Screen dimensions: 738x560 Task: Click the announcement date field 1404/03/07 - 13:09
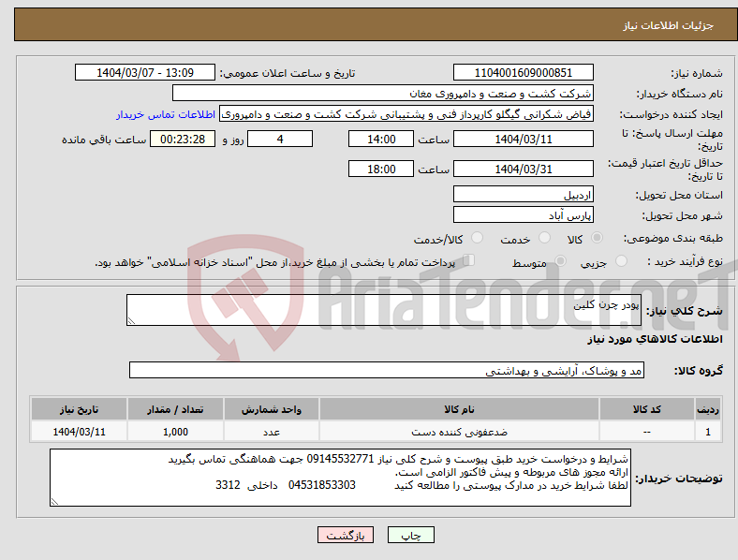click(145, 72)
